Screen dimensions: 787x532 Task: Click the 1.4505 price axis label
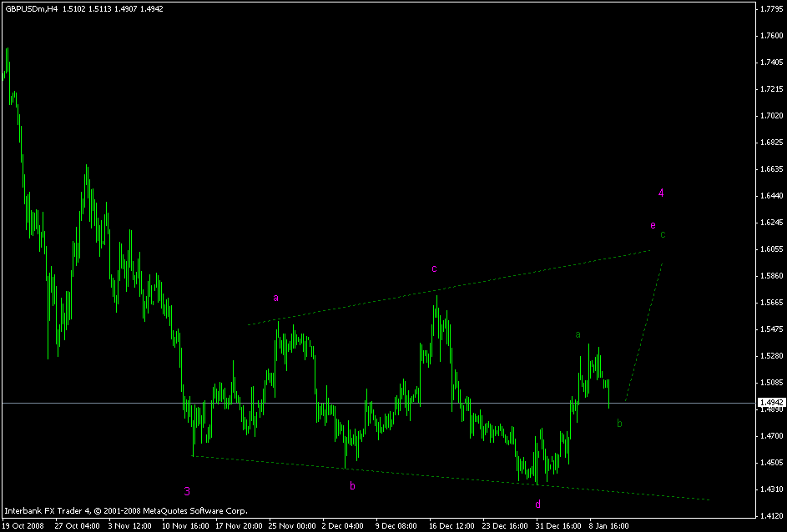(771, 462)
